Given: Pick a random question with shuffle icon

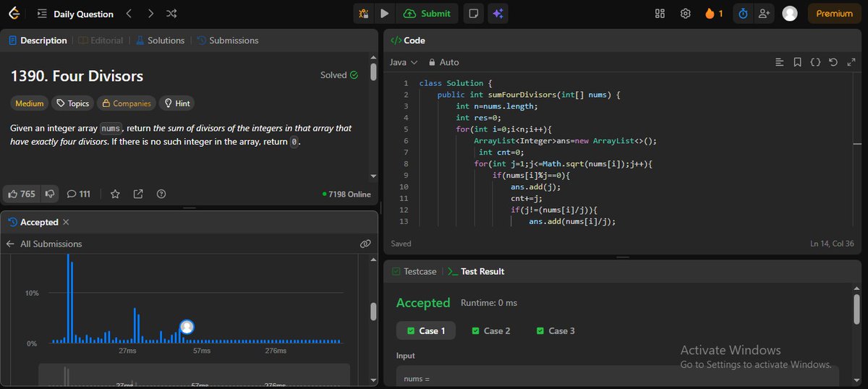Looking at the screenshot, I should click(x=171, y=13).
